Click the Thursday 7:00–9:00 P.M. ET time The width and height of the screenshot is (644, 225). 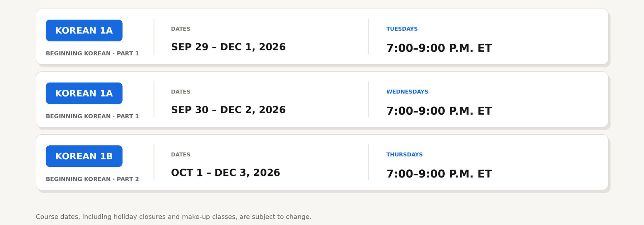pyautogui.click(x=439, y=174)
